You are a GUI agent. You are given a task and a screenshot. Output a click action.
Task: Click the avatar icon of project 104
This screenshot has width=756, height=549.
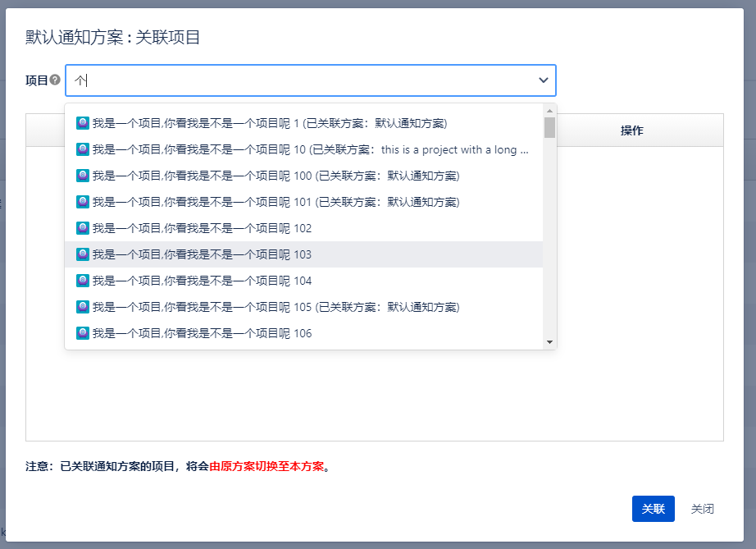(x=82, y=281)
